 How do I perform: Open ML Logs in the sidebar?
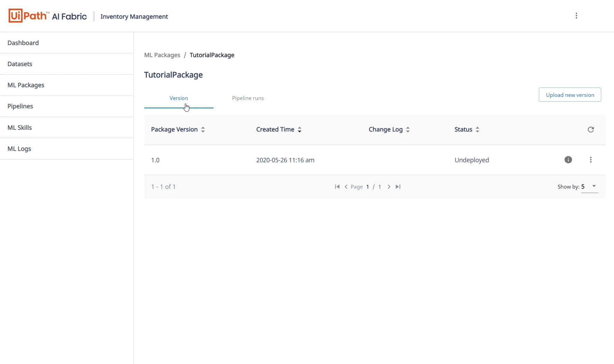(x=66, y=149)
